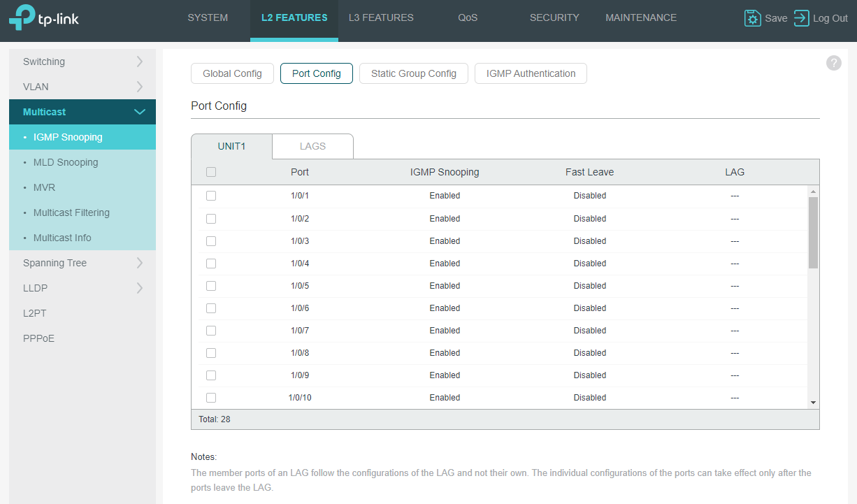Check the box for port 1/0/3
Viewport: 857px width, 504px height.
pyautogui.click(x=211, y=241)
